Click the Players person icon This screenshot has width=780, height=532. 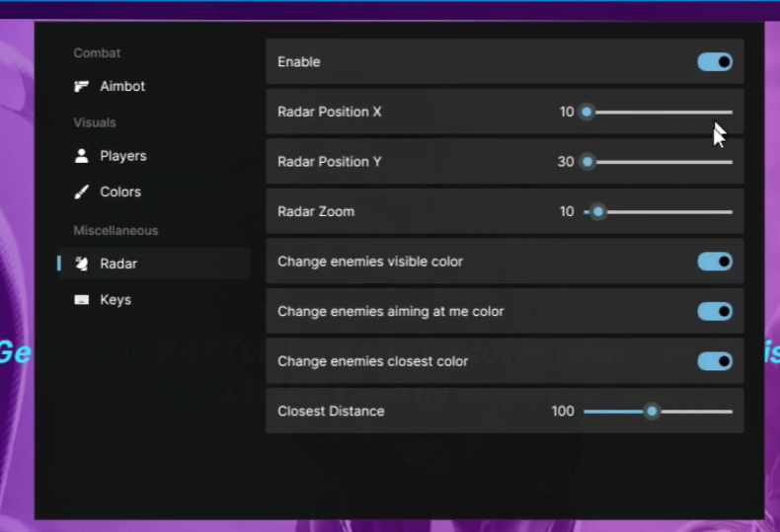pos(82,156)
